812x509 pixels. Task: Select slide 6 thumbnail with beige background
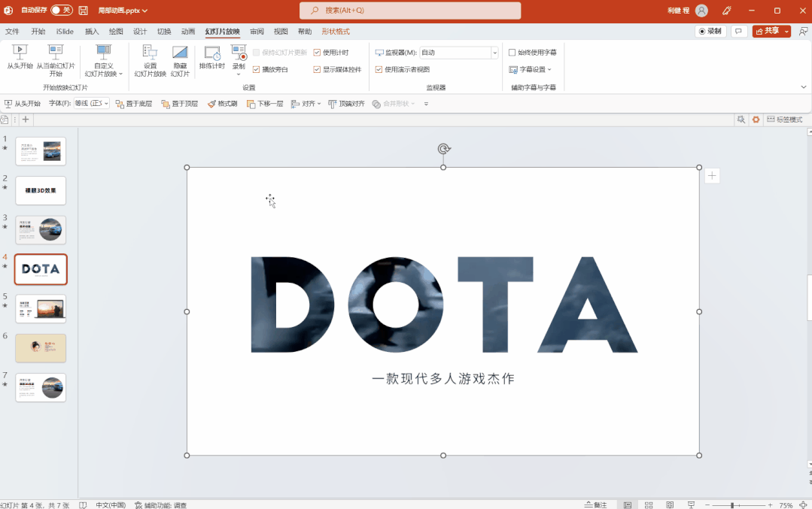(41, 347)
